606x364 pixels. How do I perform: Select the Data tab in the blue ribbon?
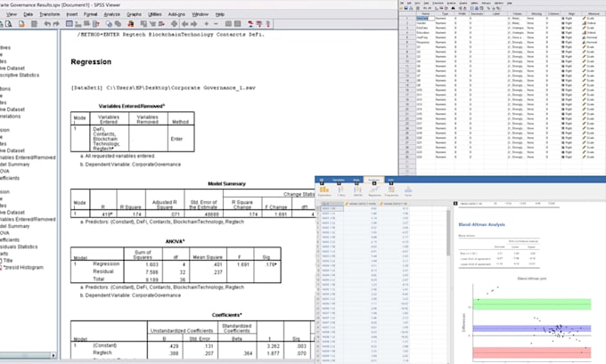pos(356,180)
